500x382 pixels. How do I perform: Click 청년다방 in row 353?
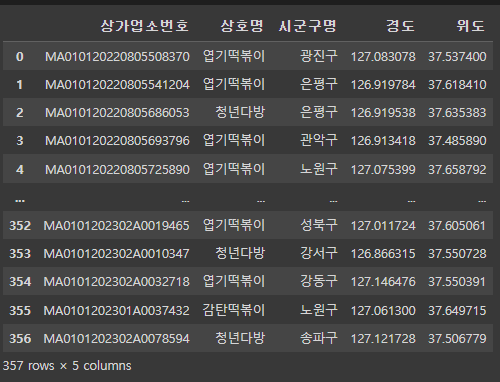pos(240,253)
